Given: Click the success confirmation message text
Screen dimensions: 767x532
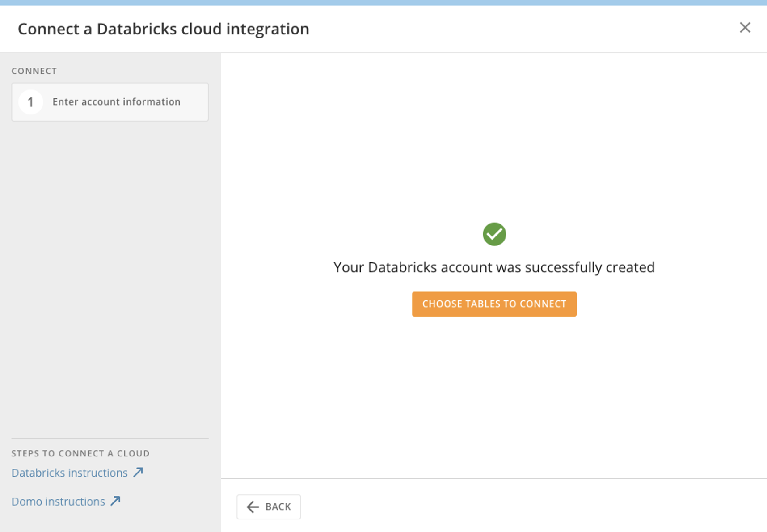Looking at the screenshot, I should tap(493, 267).
